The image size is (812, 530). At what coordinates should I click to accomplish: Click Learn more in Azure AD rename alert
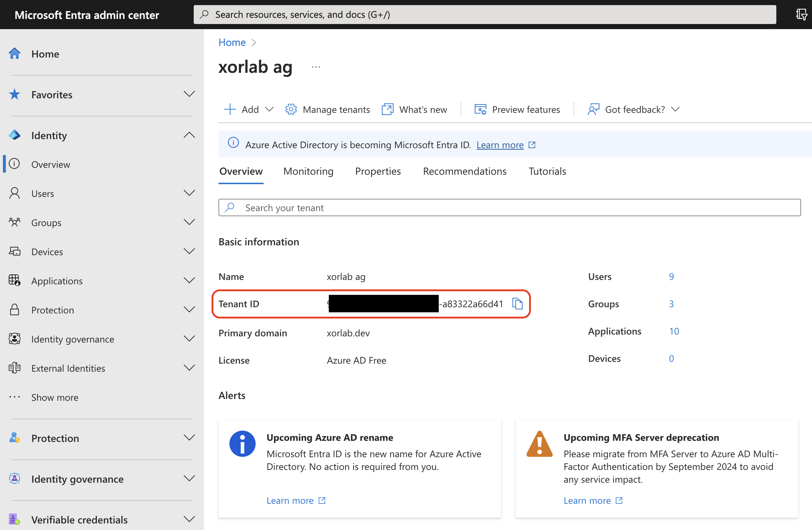tap(290, 501)
